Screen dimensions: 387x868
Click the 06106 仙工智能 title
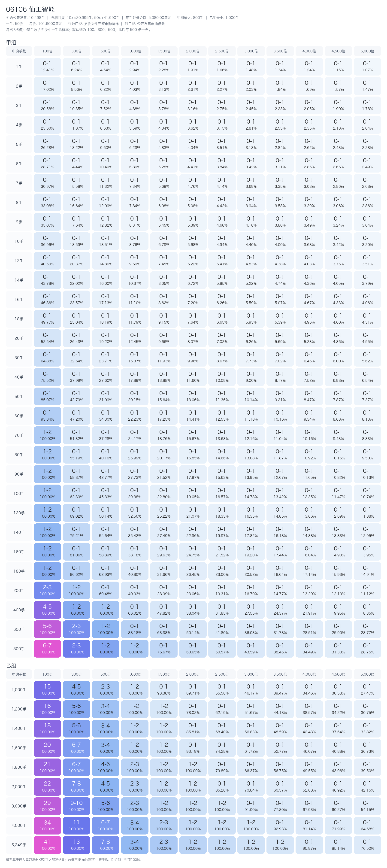point(30,9)
